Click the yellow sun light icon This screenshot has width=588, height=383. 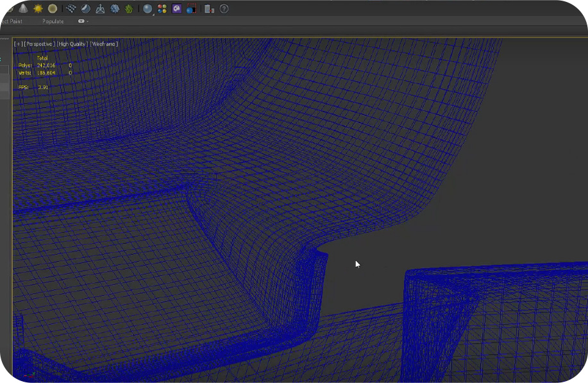coord(38,9)
